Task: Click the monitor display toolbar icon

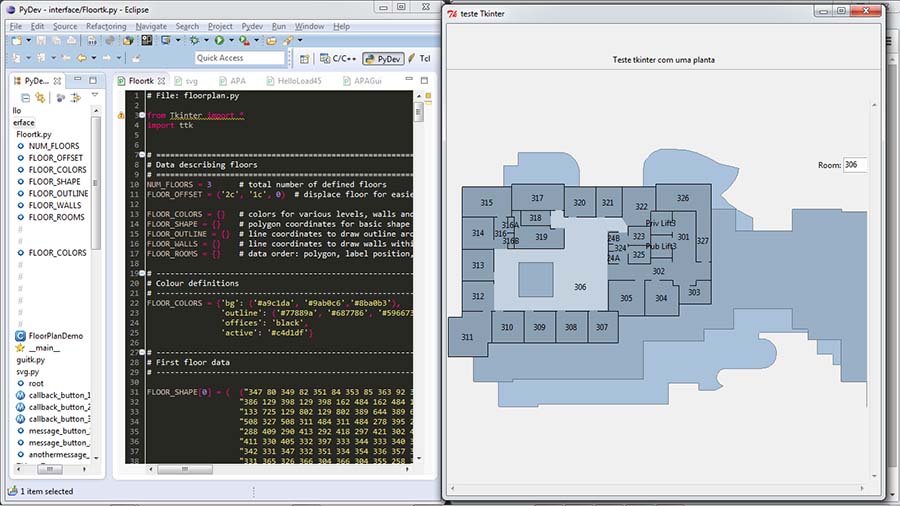Action: tap(166, 40)
